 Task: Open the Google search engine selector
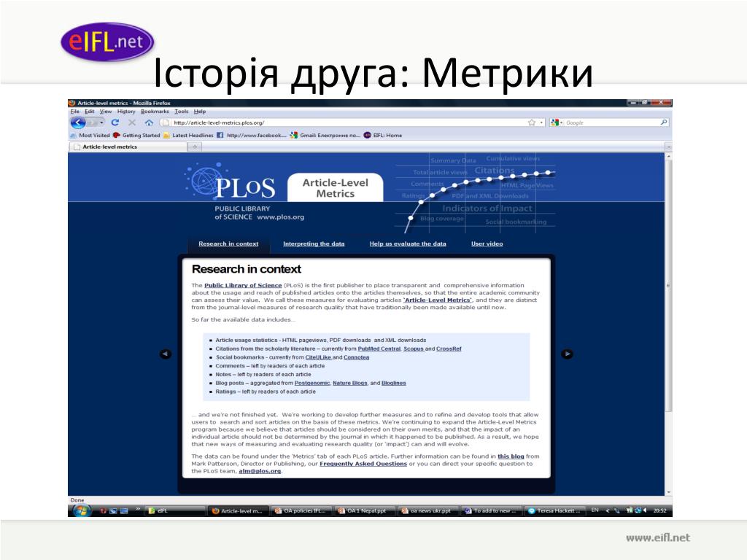coord(557,122)
